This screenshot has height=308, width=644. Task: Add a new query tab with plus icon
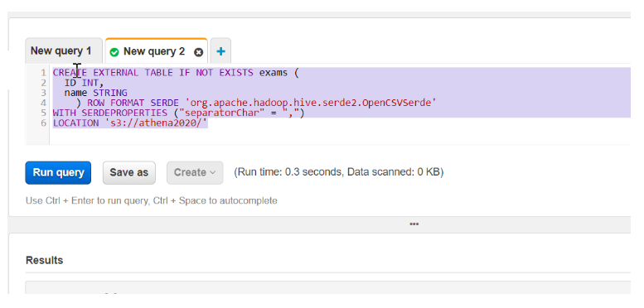tap(221, 51)
